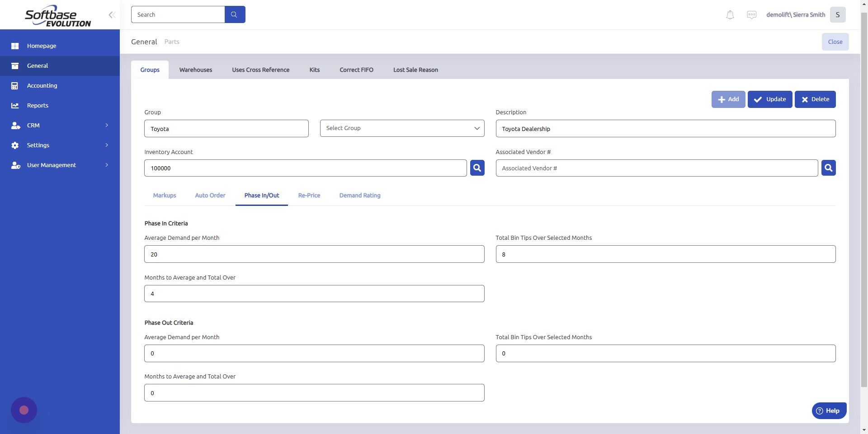Switch to the Markups sub-tab

tap(165, 196)
